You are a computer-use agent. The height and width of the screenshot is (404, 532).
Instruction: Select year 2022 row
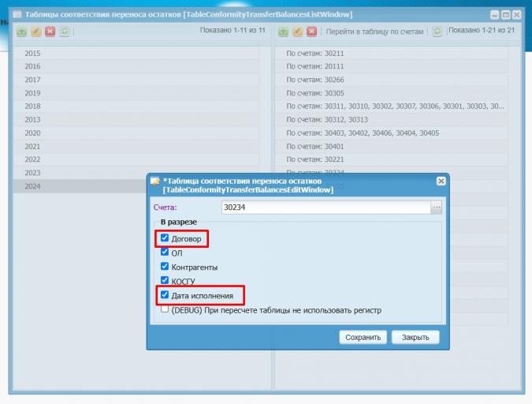pos(136,159)
